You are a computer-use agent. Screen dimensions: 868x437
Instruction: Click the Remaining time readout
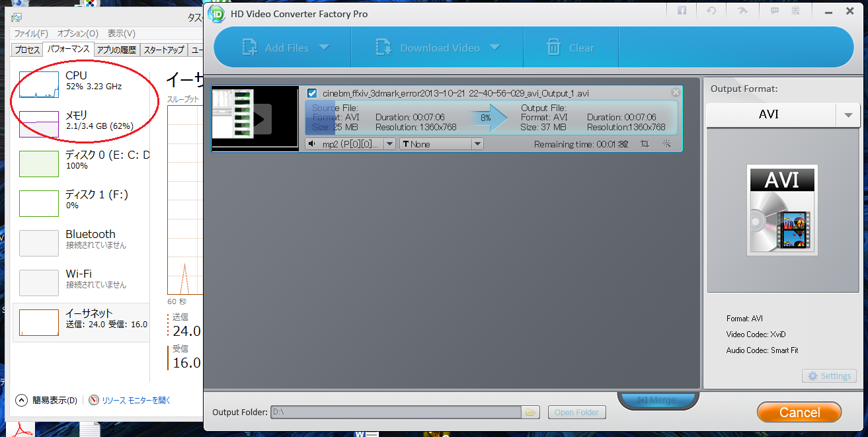(581, 144)
